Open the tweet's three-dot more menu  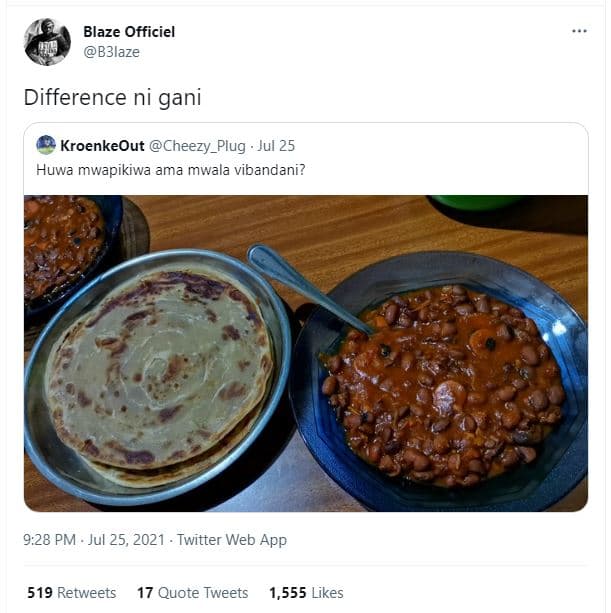tap(579, 32)
